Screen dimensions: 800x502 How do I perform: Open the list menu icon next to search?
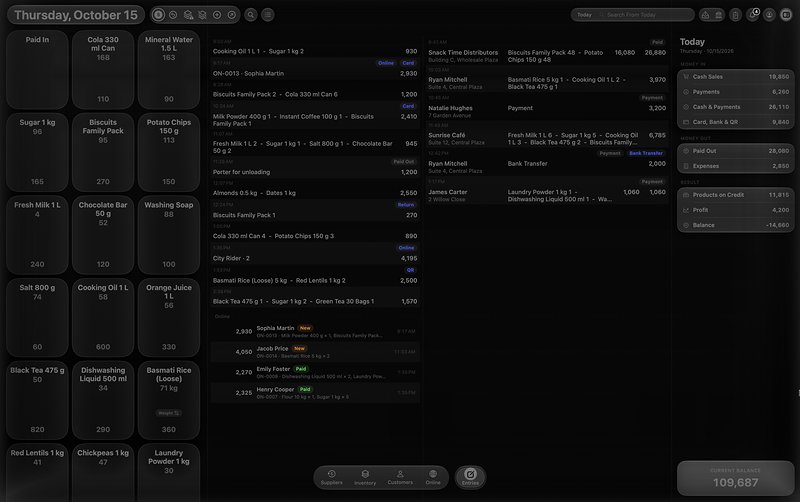pyautogui.click(x=268, y=15)
